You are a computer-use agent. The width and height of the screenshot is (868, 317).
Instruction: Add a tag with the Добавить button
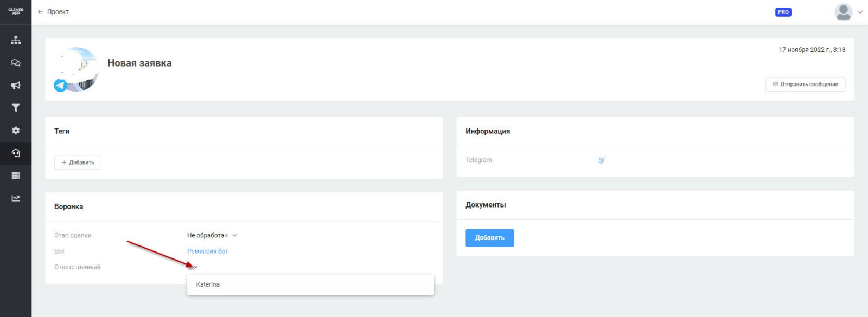(x=78, y=163)
